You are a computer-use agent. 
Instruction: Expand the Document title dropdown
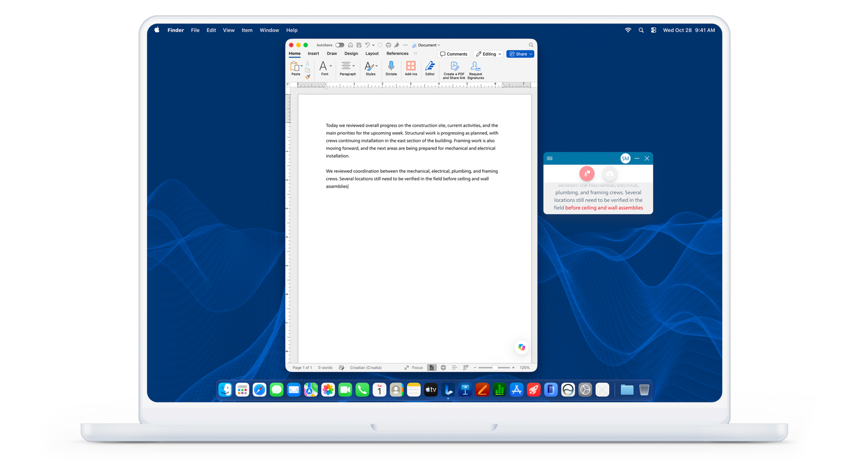tap(439, 45)
